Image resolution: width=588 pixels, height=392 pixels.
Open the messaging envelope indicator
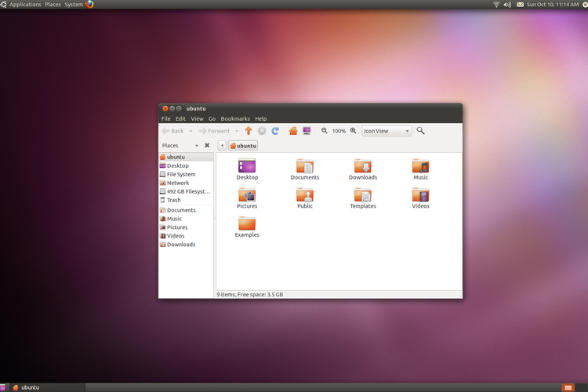[x=520, y=5]
